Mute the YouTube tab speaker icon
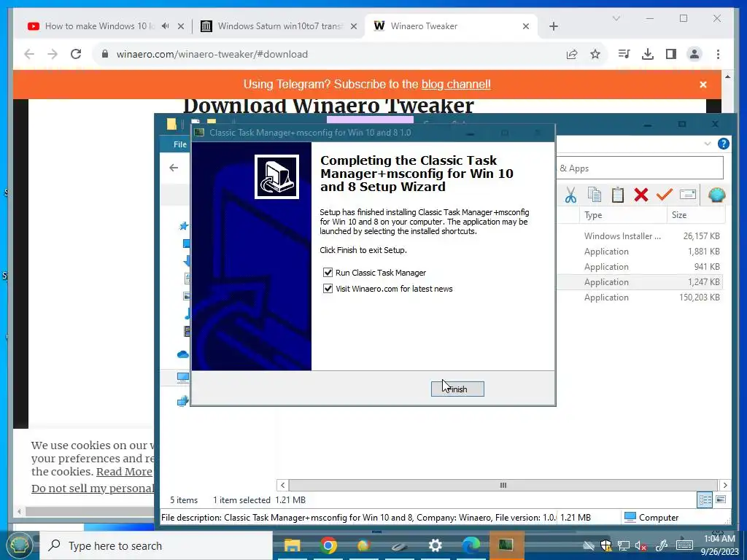747x560 pixels. click(166, 26)
